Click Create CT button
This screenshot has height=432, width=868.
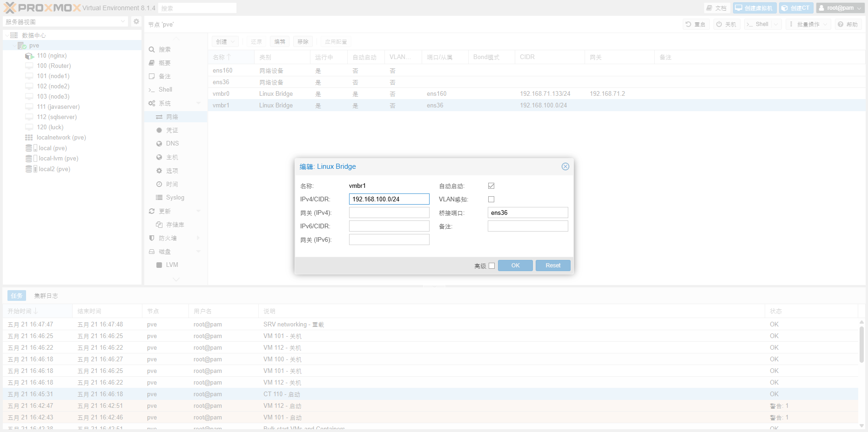(796, 8)
